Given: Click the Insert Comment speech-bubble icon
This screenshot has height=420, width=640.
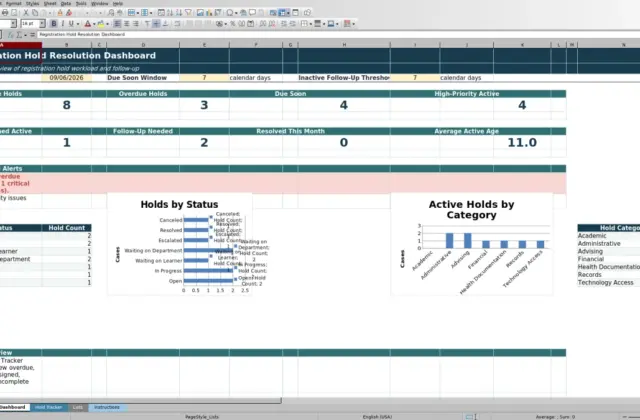Looking at the screenshot, I should [x=252, y=13].
